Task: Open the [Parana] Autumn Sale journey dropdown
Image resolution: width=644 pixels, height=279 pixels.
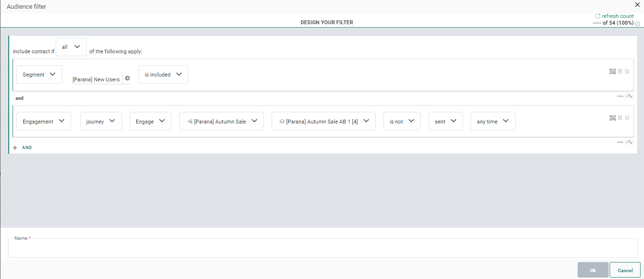Action: pos(221,121)
